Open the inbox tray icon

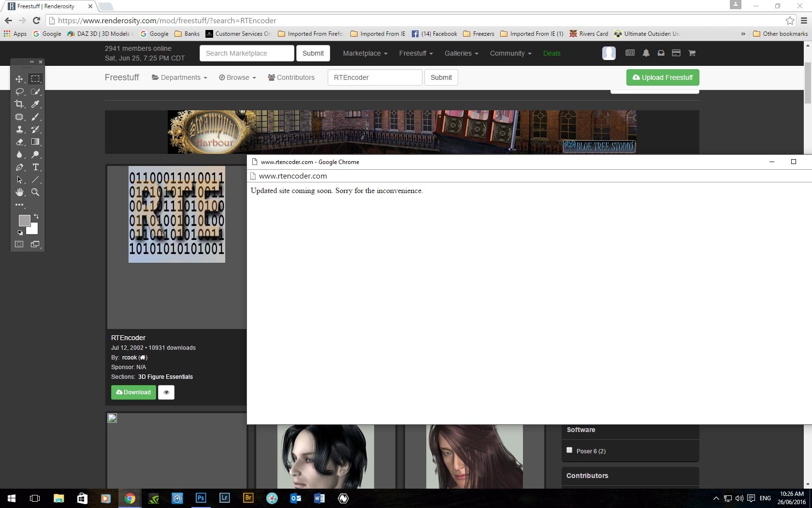tap(661, 53)
